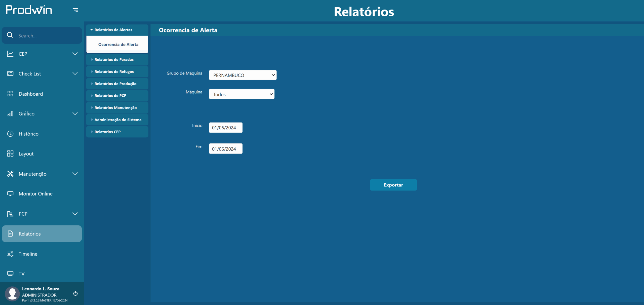Image resolution: width=644 pixels, height=305 pixels.
Task: Expand Relatórios Manutenção
Action: tap(117, 108)
